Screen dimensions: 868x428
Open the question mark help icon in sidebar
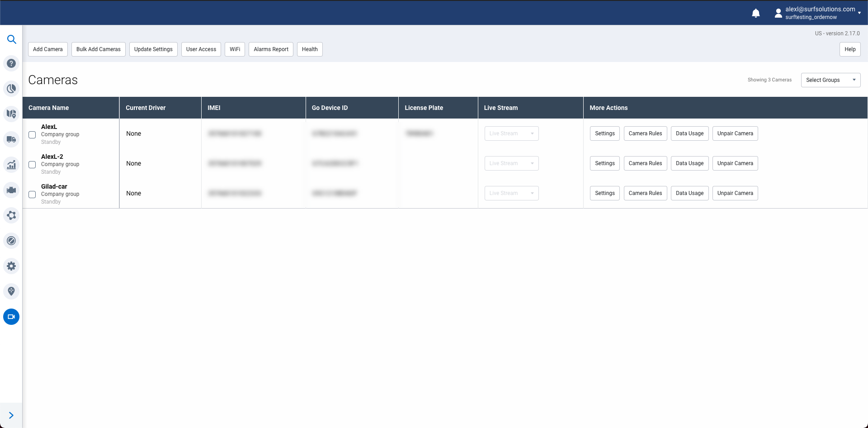(11, 64)
